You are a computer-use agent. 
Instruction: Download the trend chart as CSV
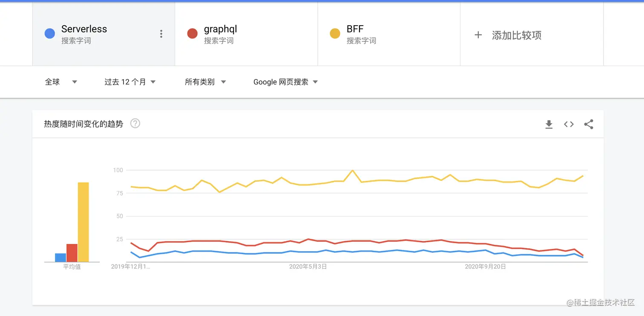pyautogui.click(x=549, y=125)
